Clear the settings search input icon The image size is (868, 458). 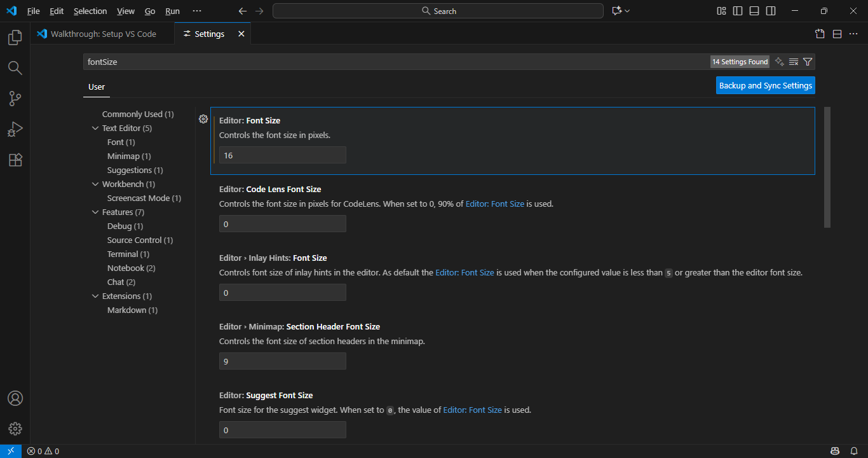[x=794, y=62]
